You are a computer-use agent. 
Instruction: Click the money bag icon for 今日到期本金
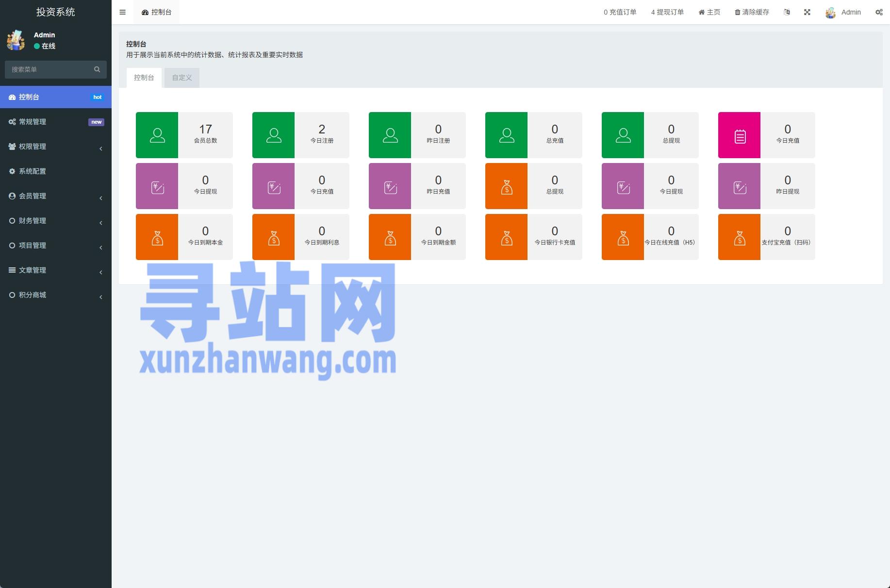(x=157, y=237)
